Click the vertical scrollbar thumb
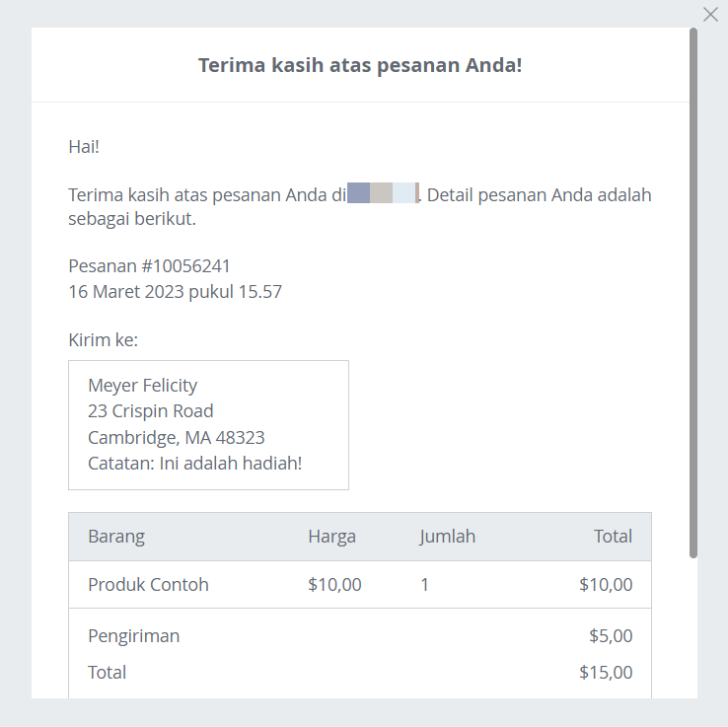Viewport: 728px width, 727px height. click(x=693, y=292)
